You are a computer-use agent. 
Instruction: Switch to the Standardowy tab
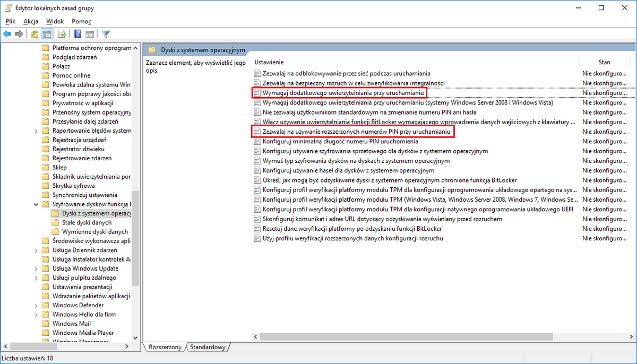coord(208,347)
